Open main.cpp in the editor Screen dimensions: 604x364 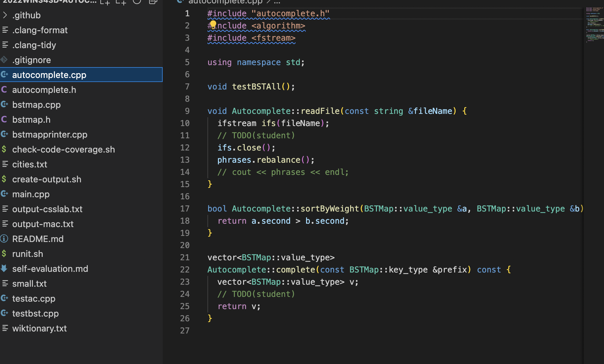click(31, 194)
